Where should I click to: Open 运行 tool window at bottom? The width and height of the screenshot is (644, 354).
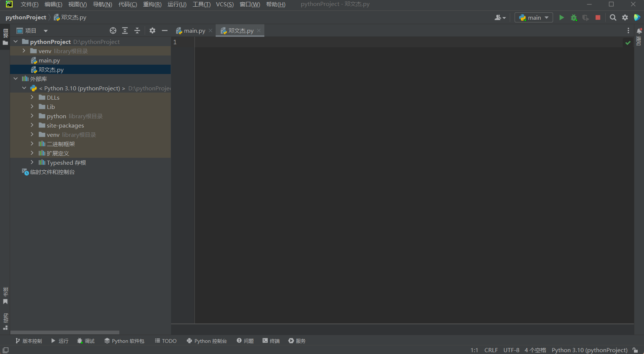click(x=60, y=341)
